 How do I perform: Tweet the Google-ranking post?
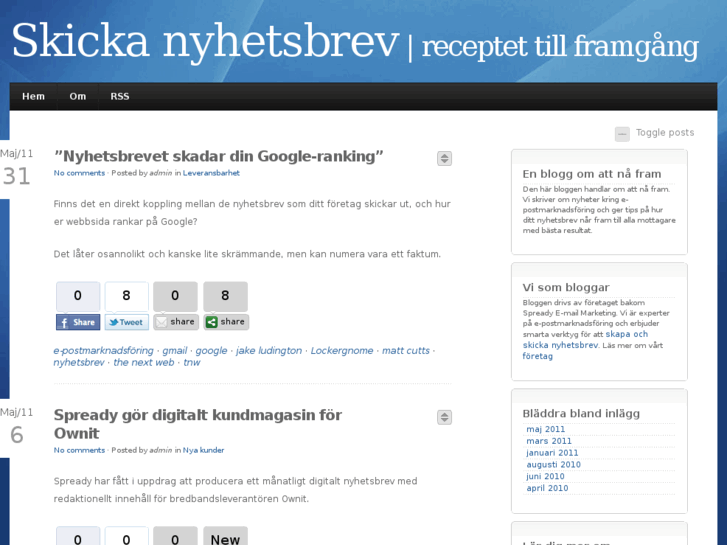127,322
